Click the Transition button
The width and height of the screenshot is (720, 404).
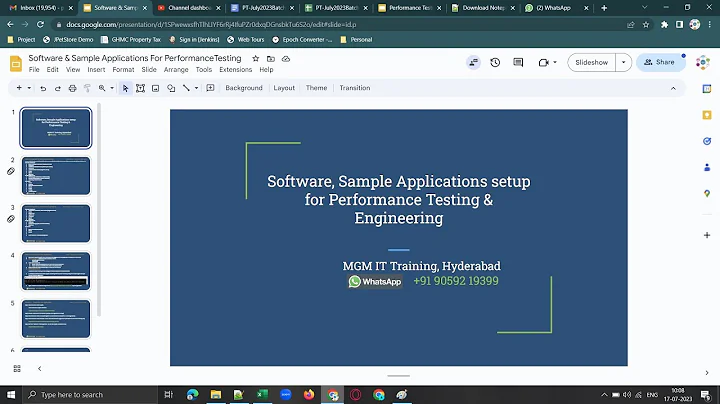click(354, 88)
